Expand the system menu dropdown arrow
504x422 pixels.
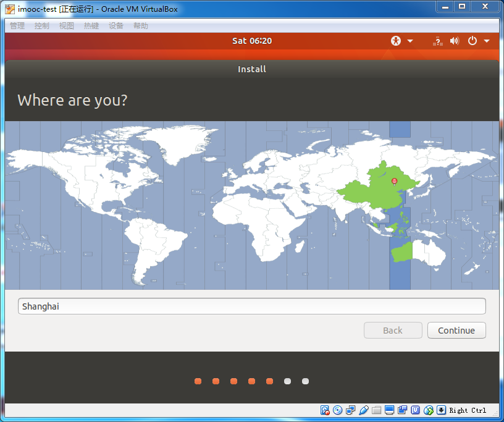487,41
